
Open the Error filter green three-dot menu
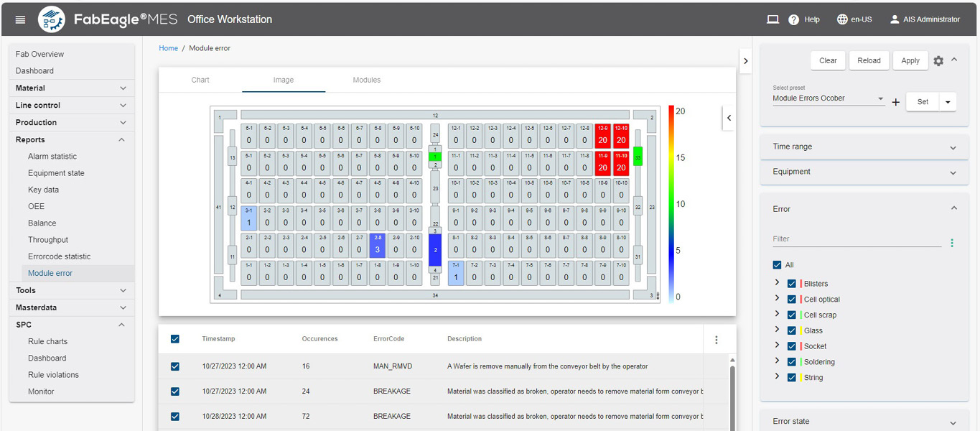point(952,243)
